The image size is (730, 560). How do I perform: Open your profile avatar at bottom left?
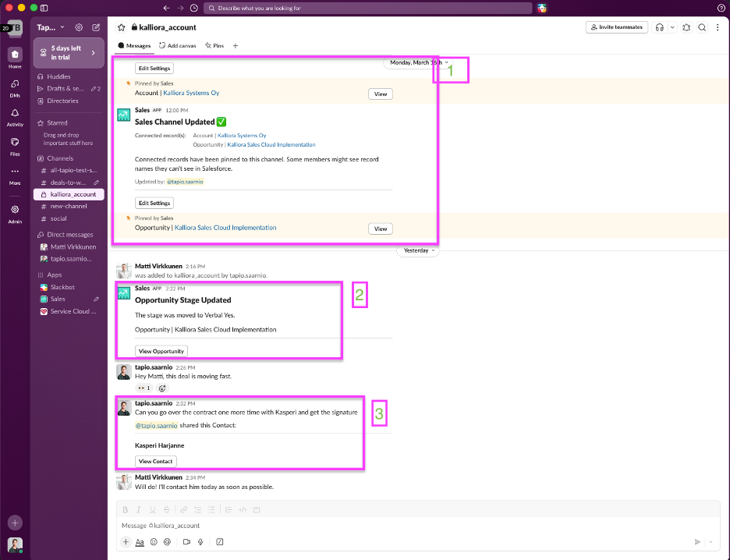15,544
